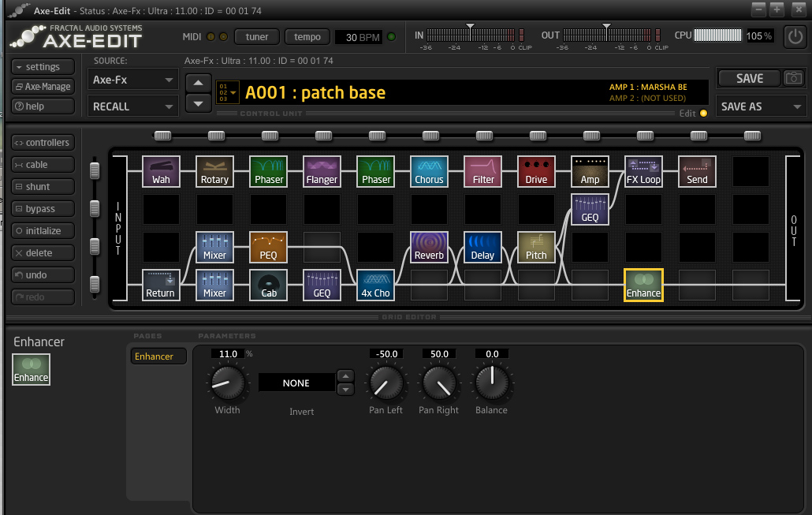This screenshot has height=515, width=812.
Task: Select the Cab block
Action: (x=268, y=284)
